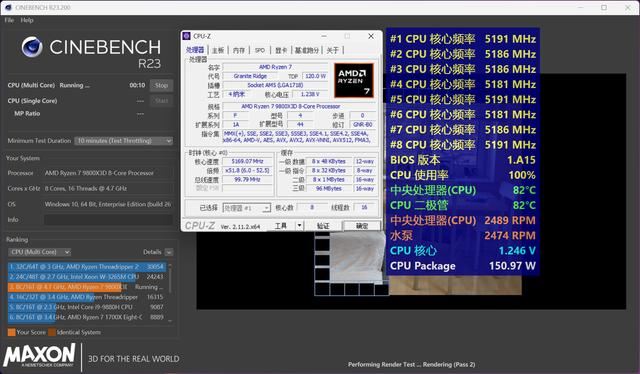The height and width of the screenshot is (374, 640).
Task: Click the AMD Ryzen 7 logo badge
Action: coord(354,80)
